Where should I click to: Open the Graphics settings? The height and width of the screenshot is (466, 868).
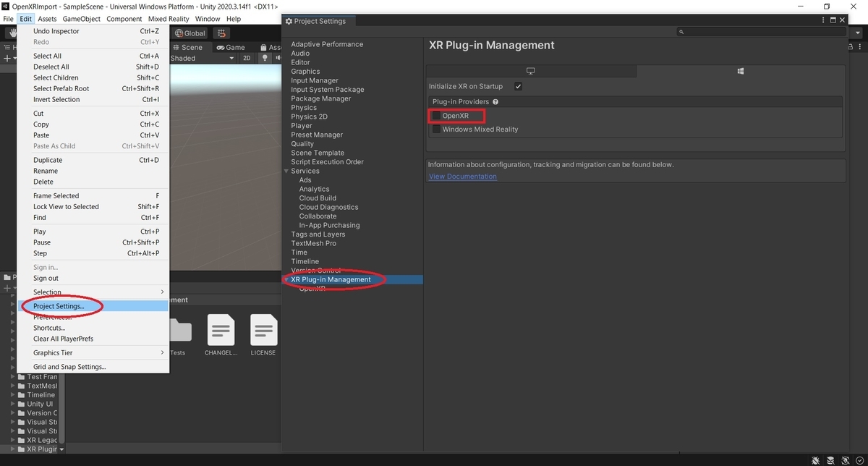(305, 72)
